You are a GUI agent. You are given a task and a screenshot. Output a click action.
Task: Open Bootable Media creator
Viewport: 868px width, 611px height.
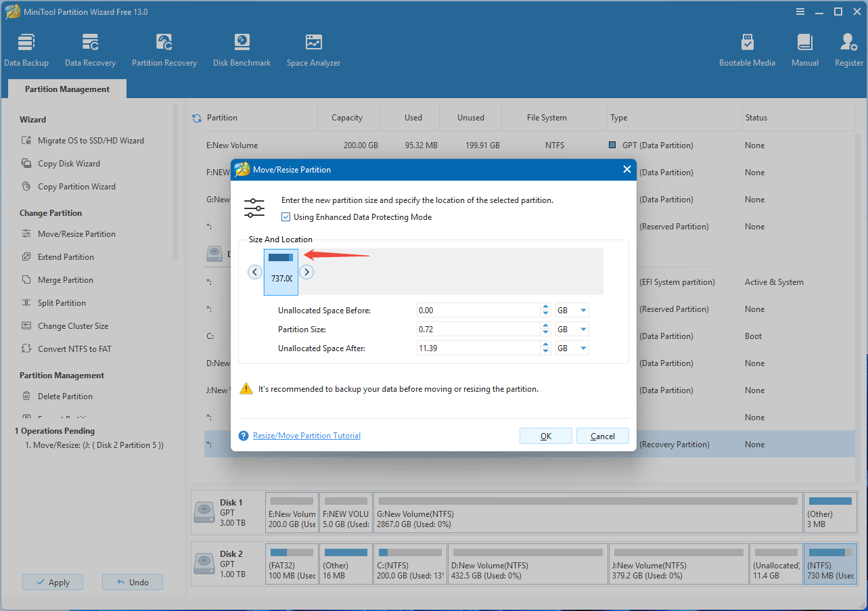747,49
